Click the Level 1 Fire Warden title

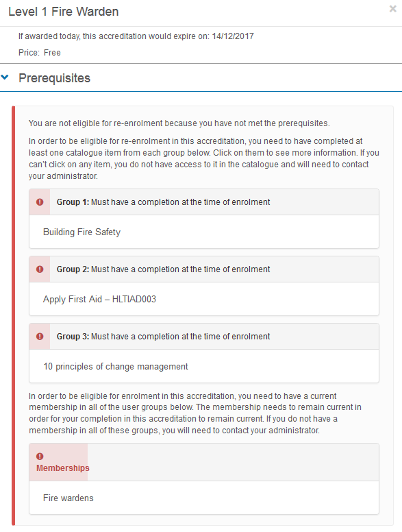[64, 12]
